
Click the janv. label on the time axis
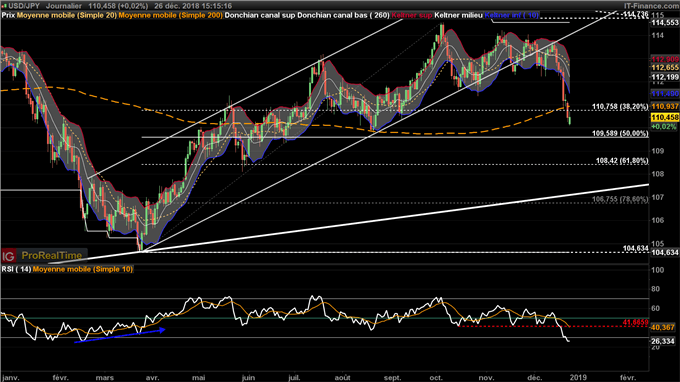[10, 378]
